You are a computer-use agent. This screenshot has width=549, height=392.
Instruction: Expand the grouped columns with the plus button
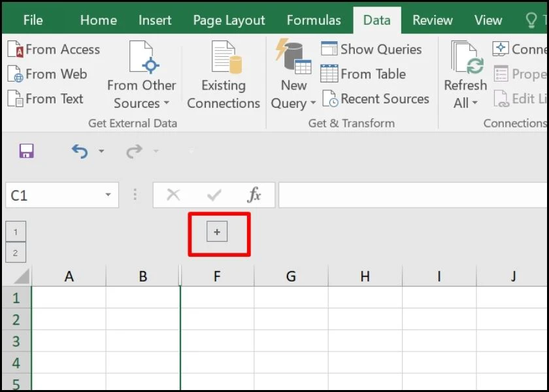pos(217,231)
